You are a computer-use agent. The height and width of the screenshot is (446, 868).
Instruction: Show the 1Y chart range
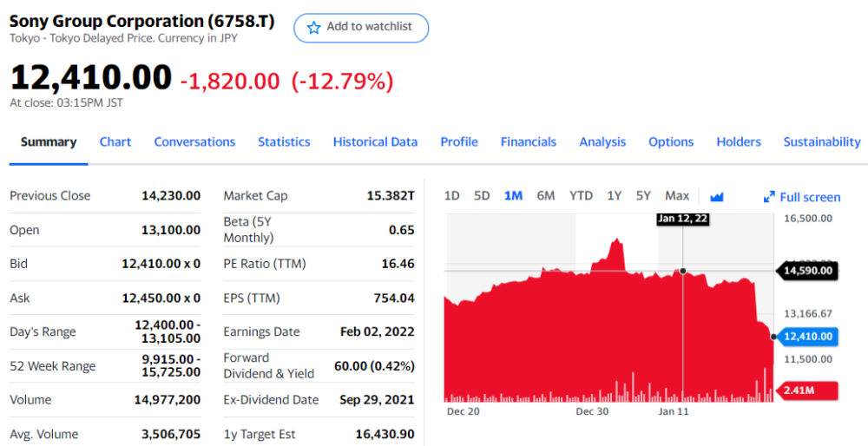pos(614,196)
